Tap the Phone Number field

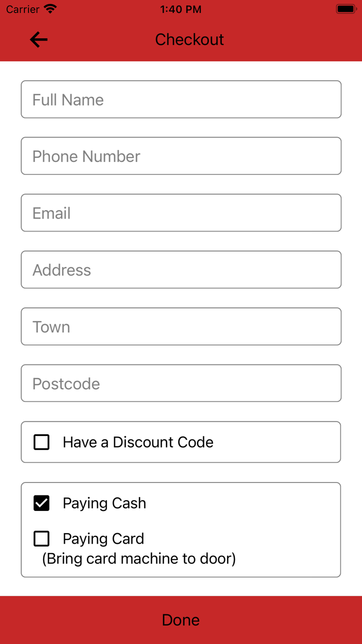[181, 156]
